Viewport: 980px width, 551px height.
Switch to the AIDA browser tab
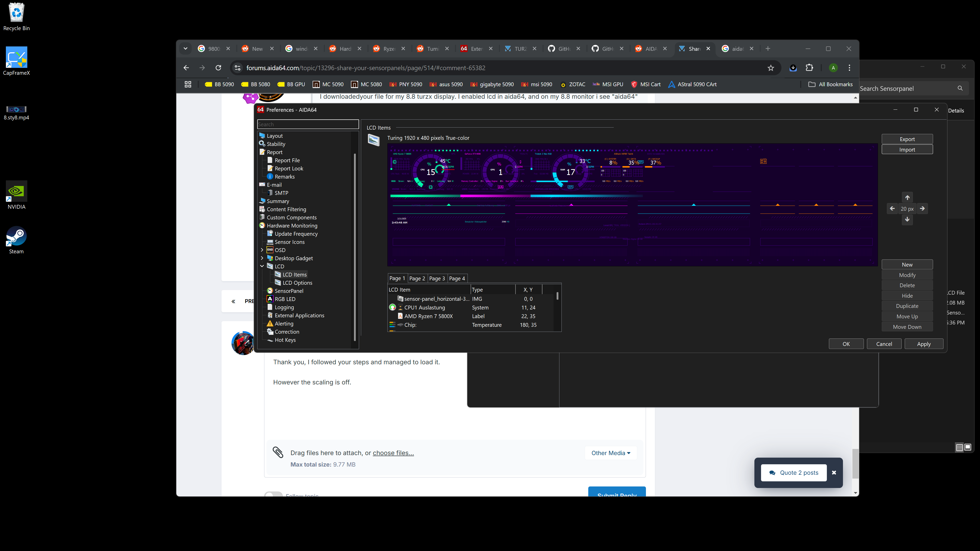(x=651, y=48)
